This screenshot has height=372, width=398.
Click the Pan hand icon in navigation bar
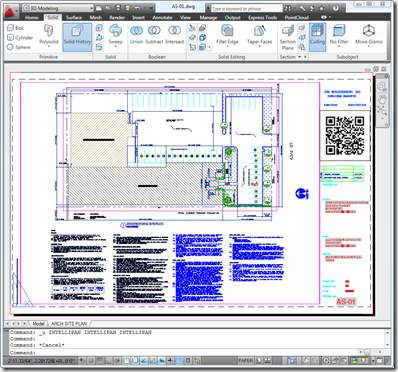(x=382, y=99)
